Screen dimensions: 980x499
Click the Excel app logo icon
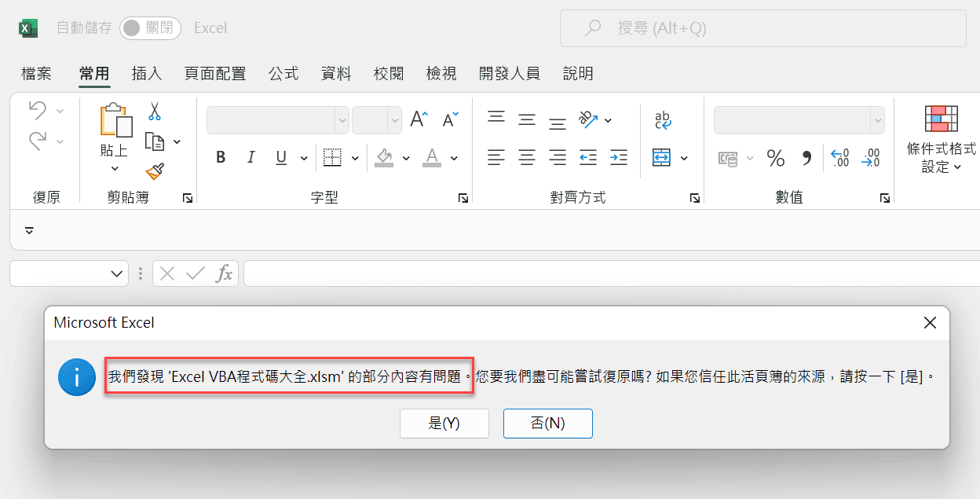pyautogui.click(x=29, y=28)
